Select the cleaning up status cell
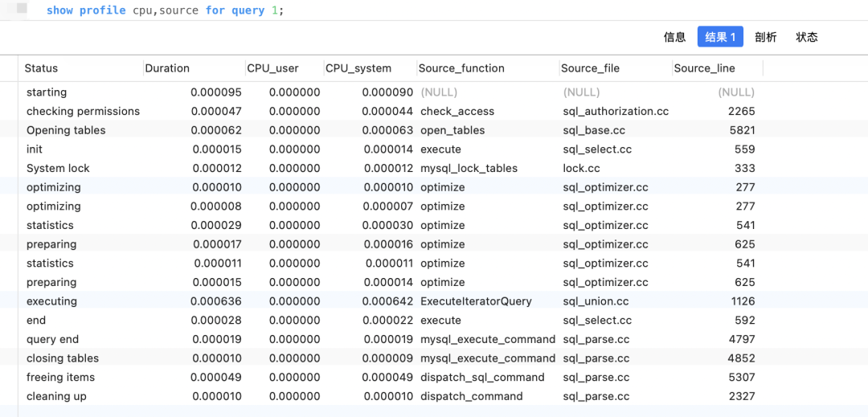868x417 pixels. (56, 396)
